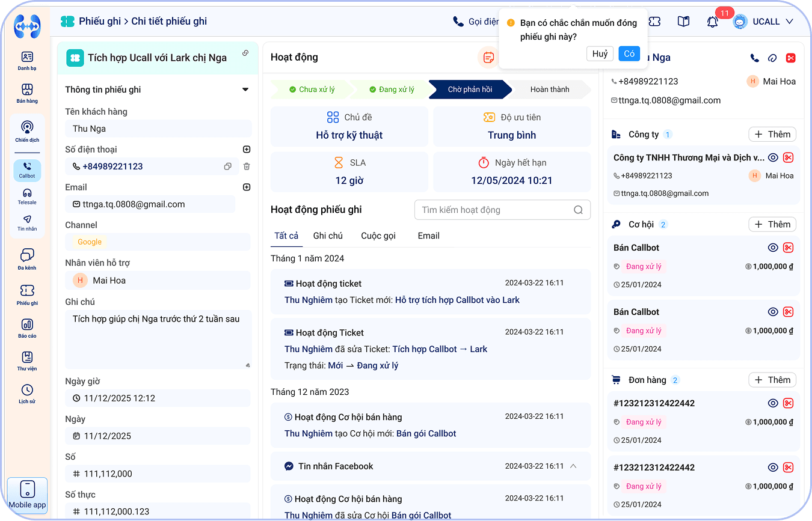This screenshot has height=521, width=812.
Task: Open Báo cáo reports in sidebar
Action: (27, 328)
